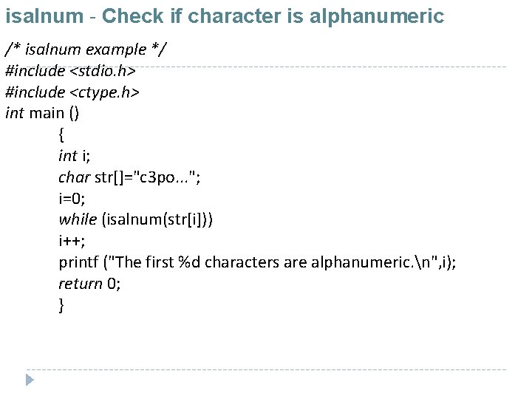Click the 'i++;' statement
Image resolution: width=532 pixels, height=399 pixels.
coord(72,241)
